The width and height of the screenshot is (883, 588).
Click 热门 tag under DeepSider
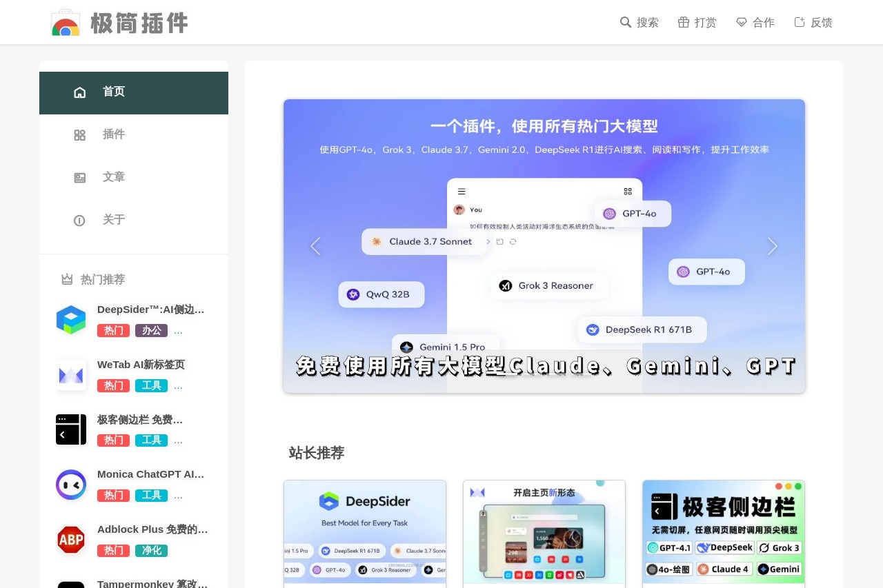point(113,330)
